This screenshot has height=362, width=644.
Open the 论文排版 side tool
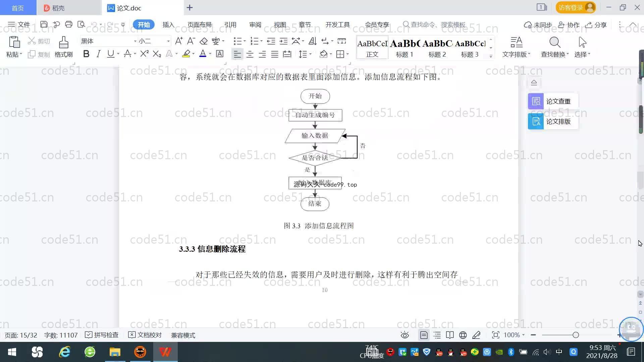pyautogui.click(x=553, y=121)
